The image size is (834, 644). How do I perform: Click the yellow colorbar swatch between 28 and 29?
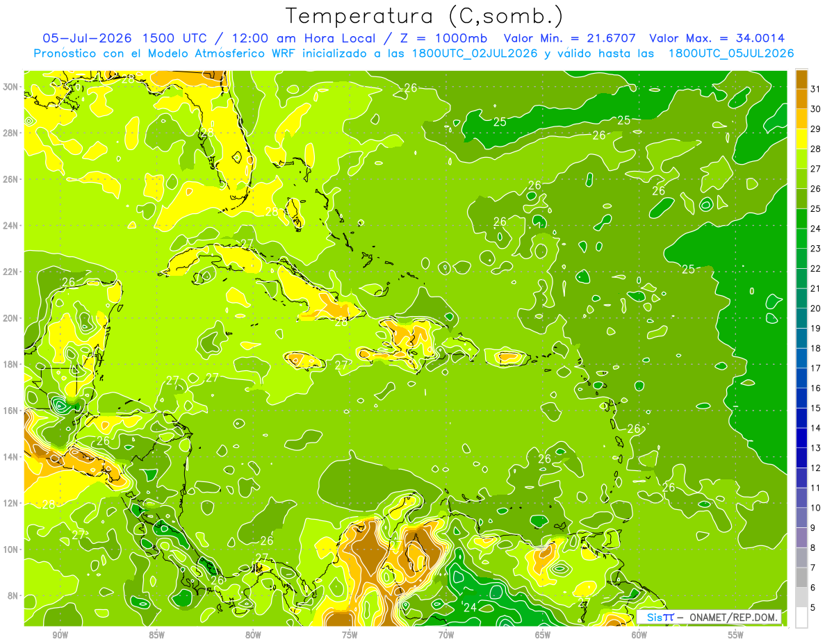[801, 138]
